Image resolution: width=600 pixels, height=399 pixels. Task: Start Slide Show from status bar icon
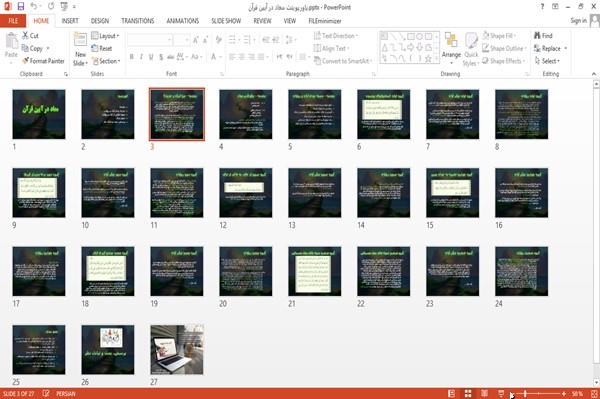click(501, 394)
